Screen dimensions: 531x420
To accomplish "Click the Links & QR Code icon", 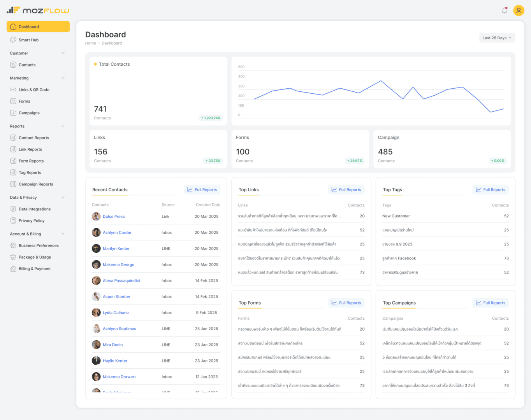I will tap(13, 90).
